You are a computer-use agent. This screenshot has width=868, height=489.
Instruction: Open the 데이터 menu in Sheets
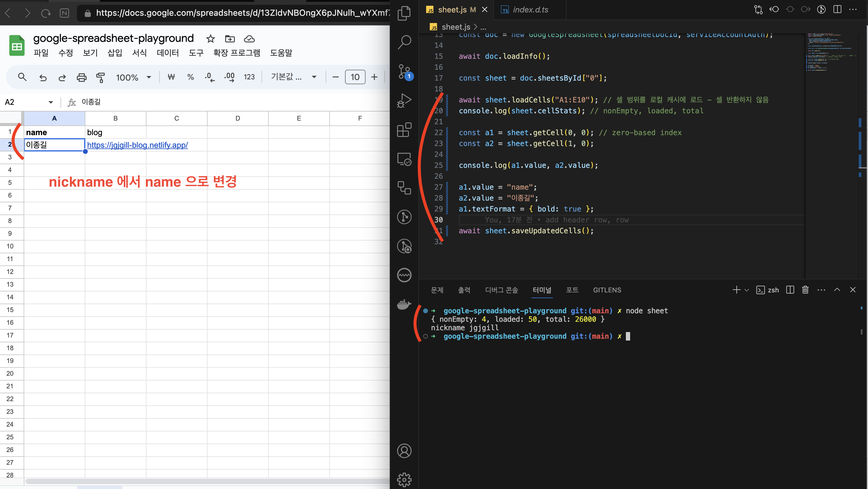coord(167,53)
